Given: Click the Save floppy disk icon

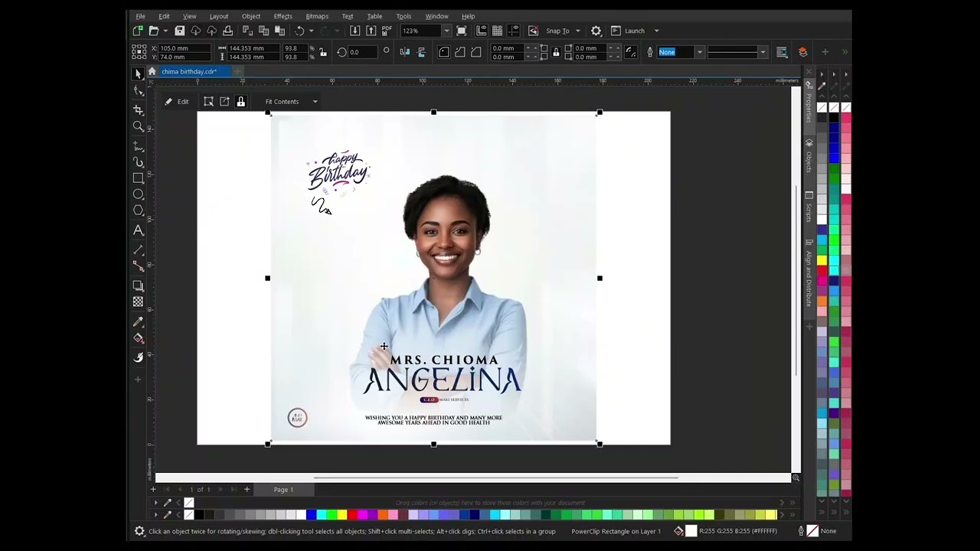Looking at the screenshot, I should [179, 31].
